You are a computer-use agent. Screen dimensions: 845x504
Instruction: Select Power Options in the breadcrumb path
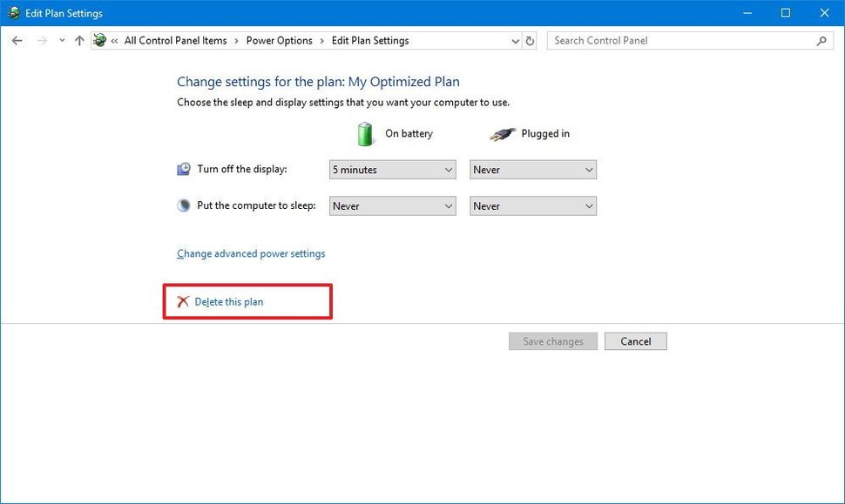[280, 40]
